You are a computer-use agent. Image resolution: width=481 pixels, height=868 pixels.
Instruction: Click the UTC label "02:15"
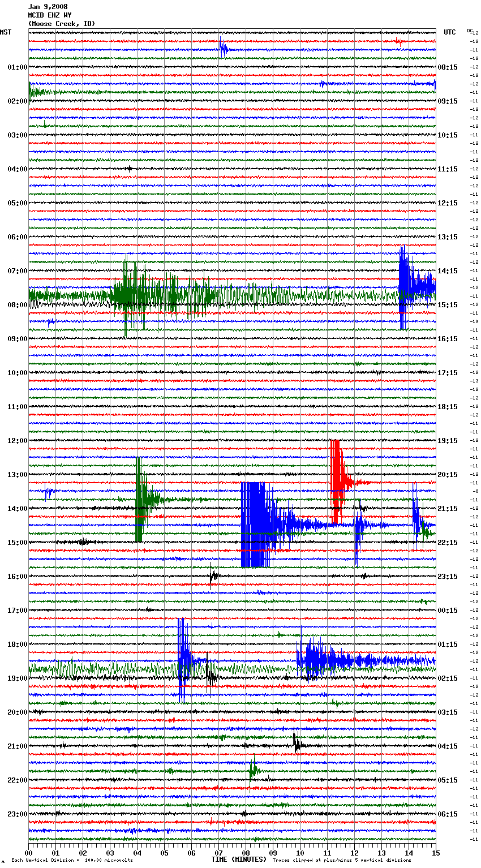[448, 678]
